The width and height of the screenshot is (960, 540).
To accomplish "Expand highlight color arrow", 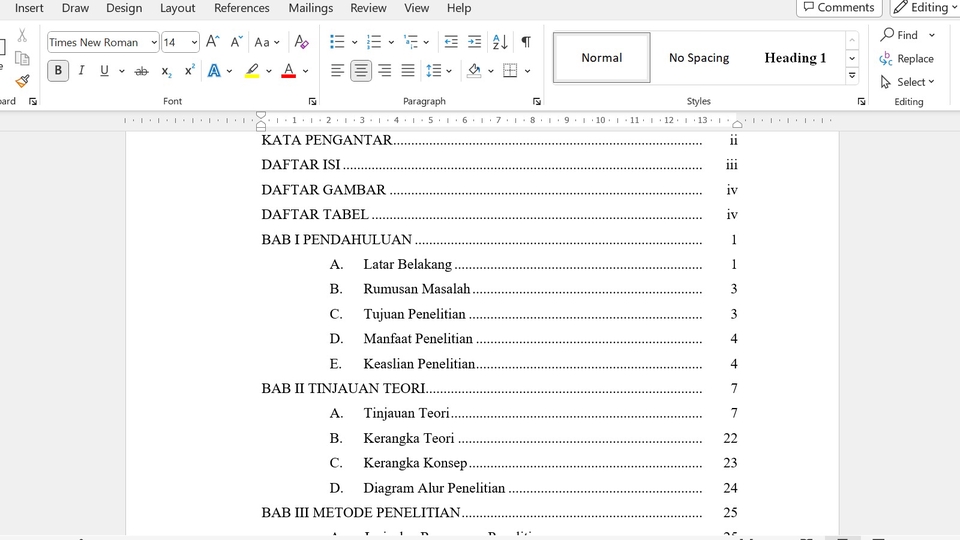I will tap(268, 71).
